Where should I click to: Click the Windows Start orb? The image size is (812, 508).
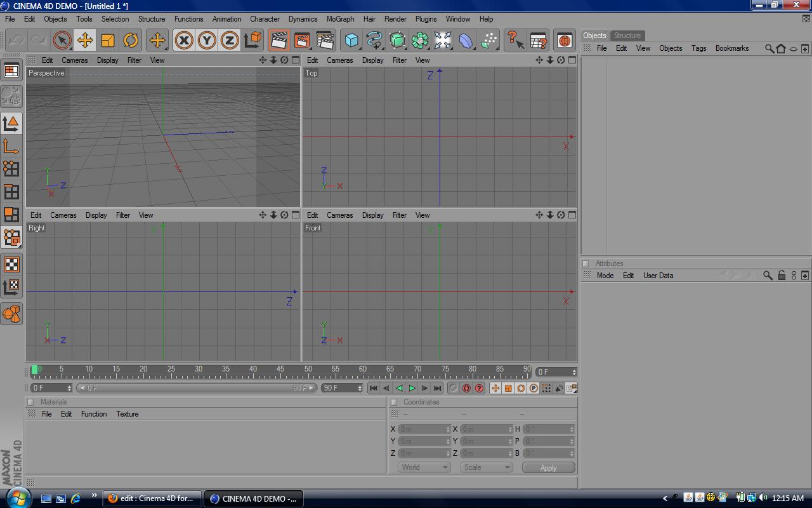click(x=18, y=497)
